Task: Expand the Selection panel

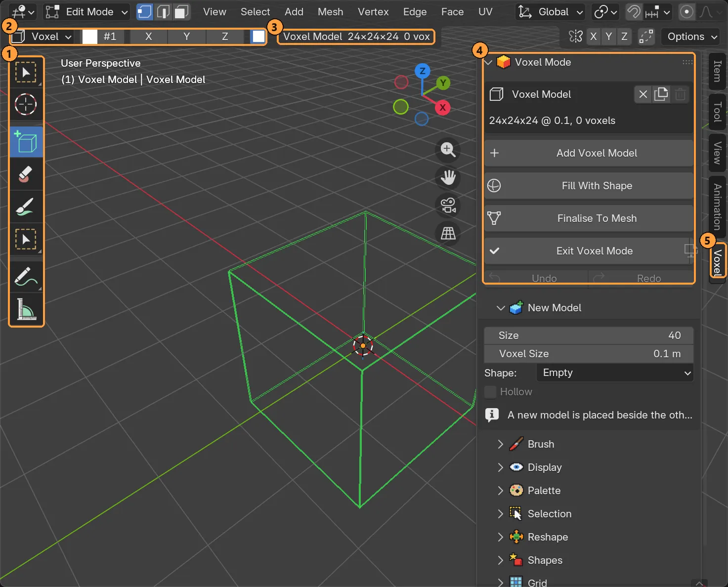Action: pyautogui.click(x=501, y=514)
